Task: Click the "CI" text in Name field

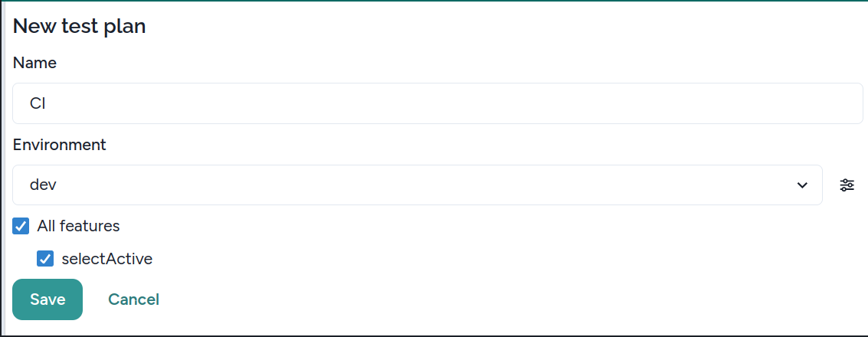Action: click(x=38, y=103)
